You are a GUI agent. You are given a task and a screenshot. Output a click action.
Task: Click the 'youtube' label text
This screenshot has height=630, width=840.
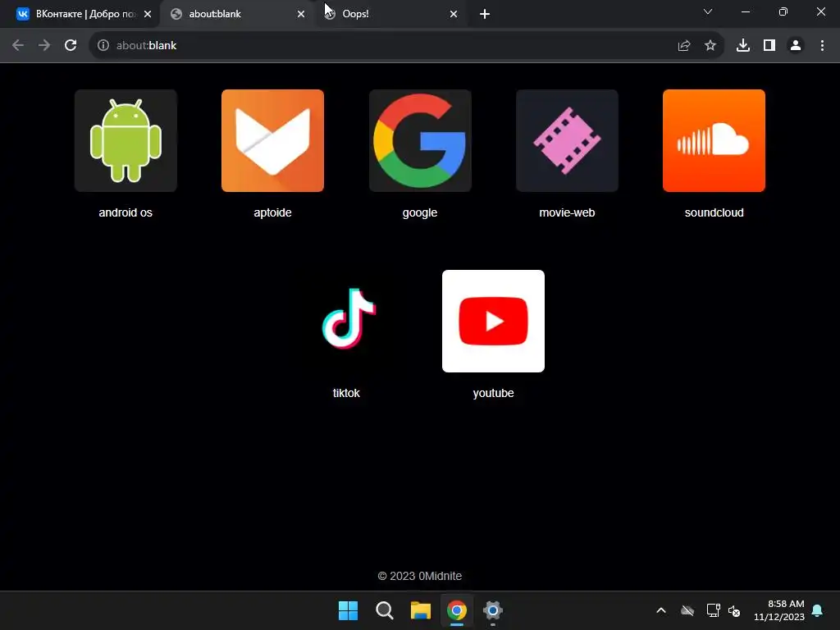493,393
